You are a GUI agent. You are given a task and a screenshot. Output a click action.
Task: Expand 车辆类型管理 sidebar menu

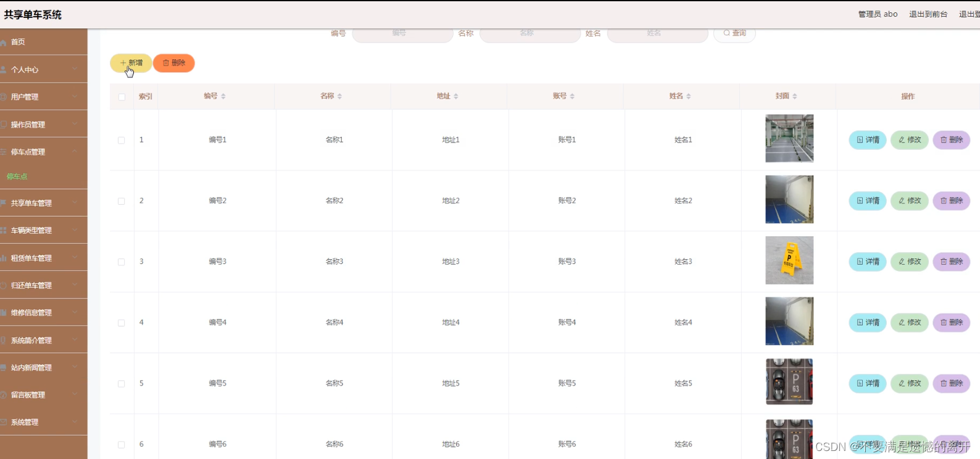coord(43,231)
